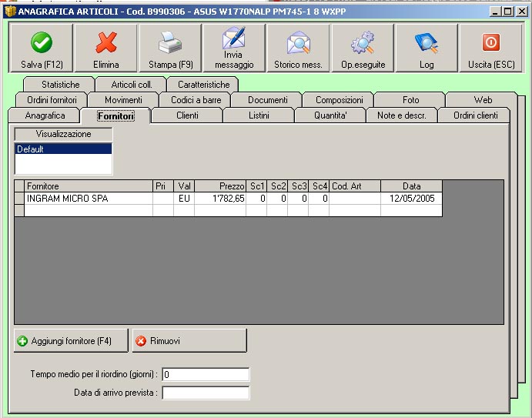This screenshot has height=418, width=532.
Task: Switch to the Quantita' tab
Action: pos(330,115)
